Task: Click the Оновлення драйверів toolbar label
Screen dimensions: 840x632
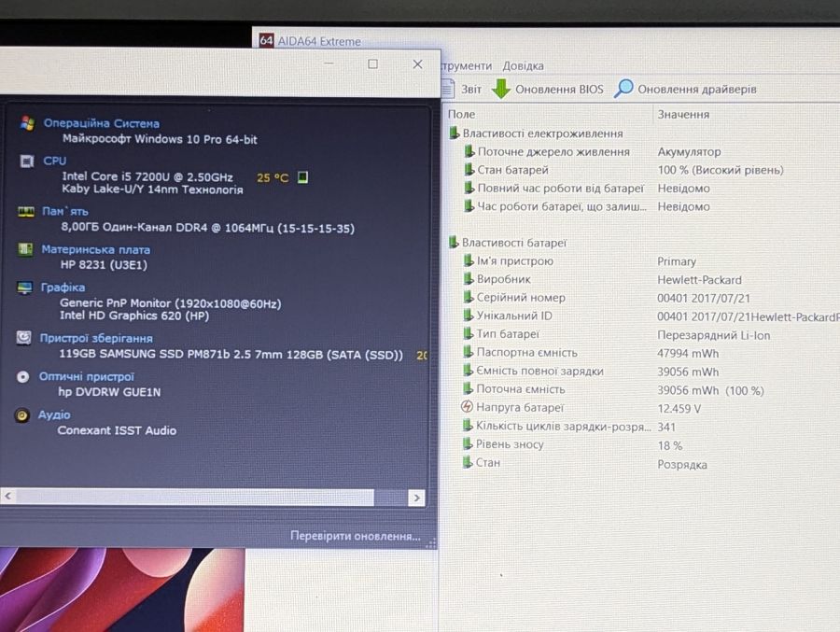Action: (697, 90)
